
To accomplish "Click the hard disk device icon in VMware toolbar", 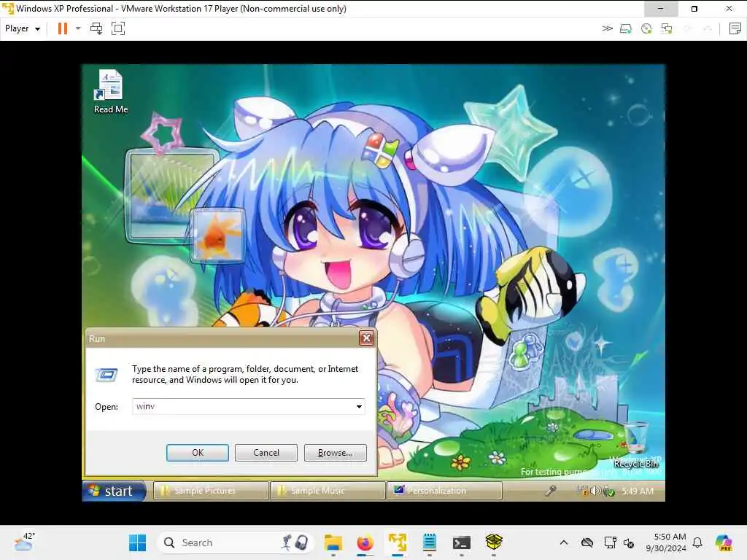I will pos(626,29).
